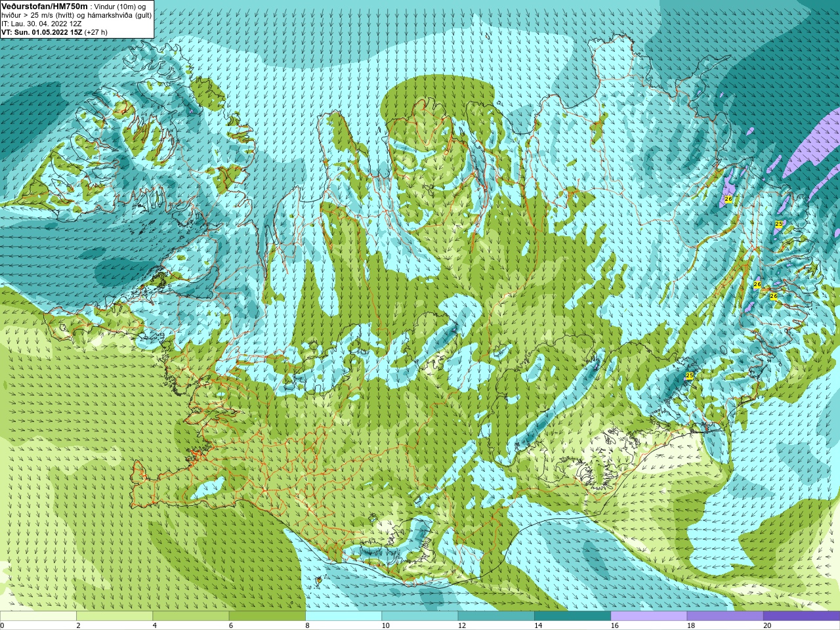Click the 18–20 m/s medium purple legend swatch

click(725, 616)
